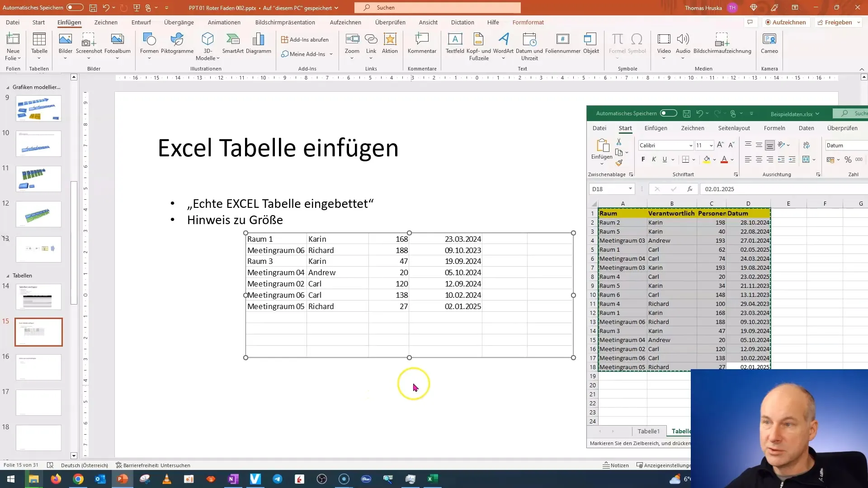Expand Excel Name Box dropdown arrow
Viewport: 868px width, 488px height.
630,189
